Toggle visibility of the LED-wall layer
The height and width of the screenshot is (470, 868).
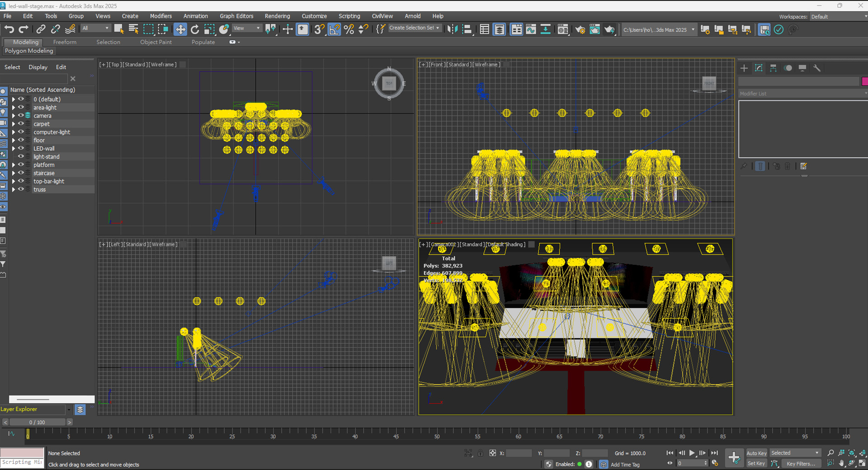(x=21, y=148)
